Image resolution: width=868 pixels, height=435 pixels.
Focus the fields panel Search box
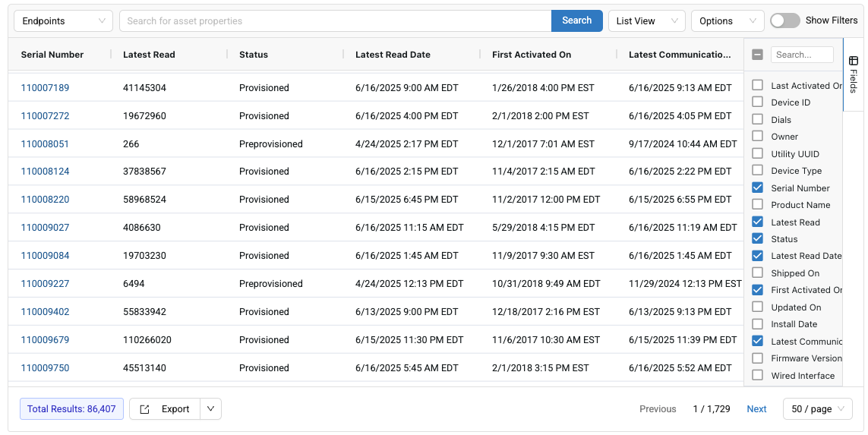pyautogui.click(x=801, y=55)
